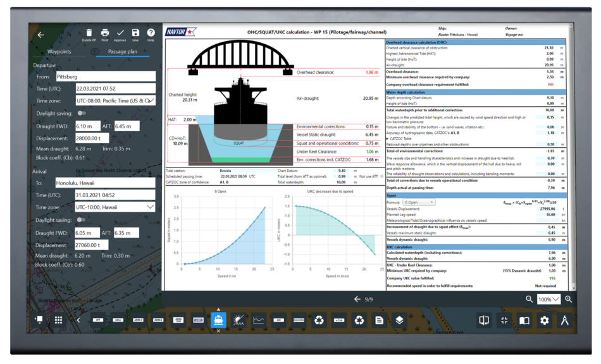Click the zoom out magnifier icon
The height and width of the screenshot is (364, 601).
pos(529,300)
